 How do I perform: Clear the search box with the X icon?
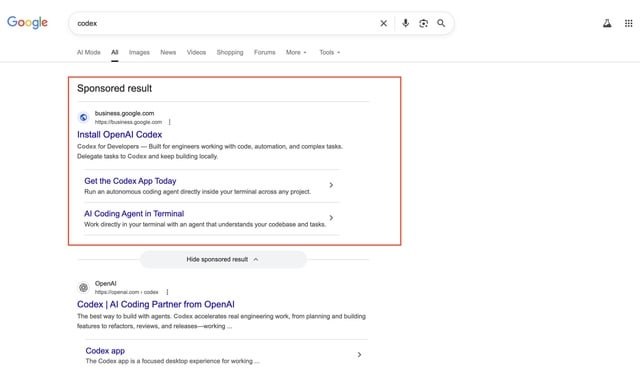(x=383, y=23)
